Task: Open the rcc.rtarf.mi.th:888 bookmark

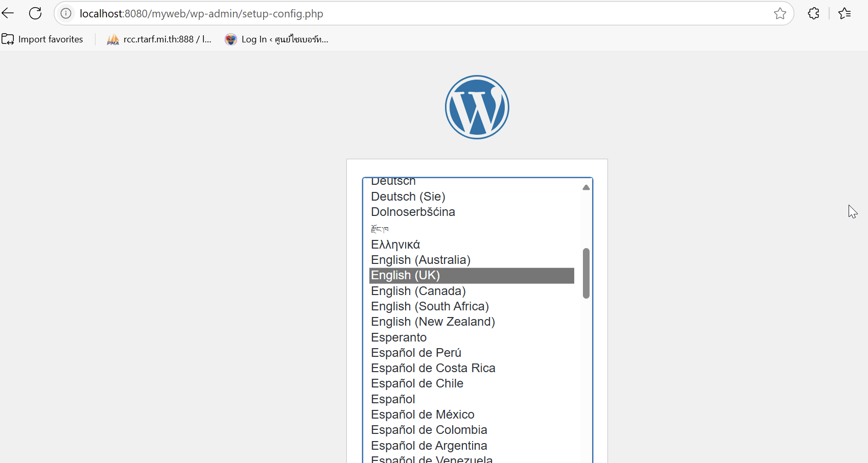Action: click(x=159, y=39)
